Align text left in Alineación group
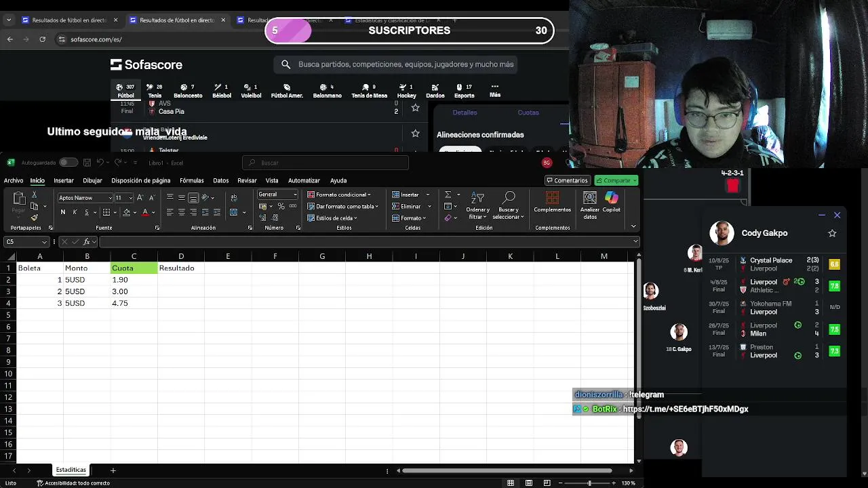 pos(170,213)
